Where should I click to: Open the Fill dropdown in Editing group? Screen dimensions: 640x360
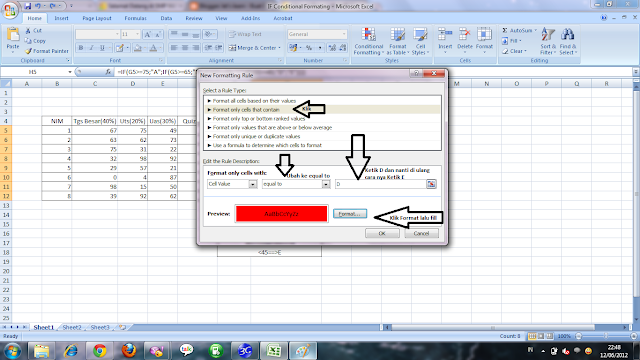pyautogui.click(x=512, y=41)
